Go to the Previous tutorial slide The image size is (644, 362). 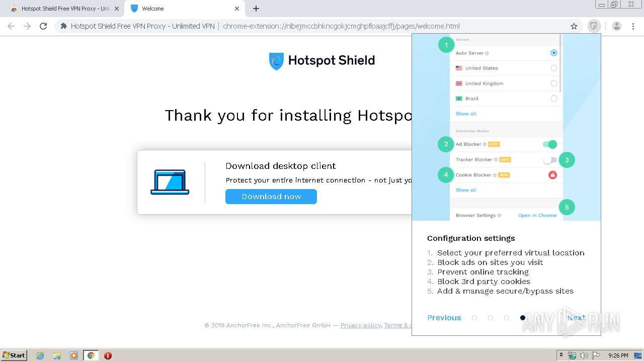tap(444, 318)
